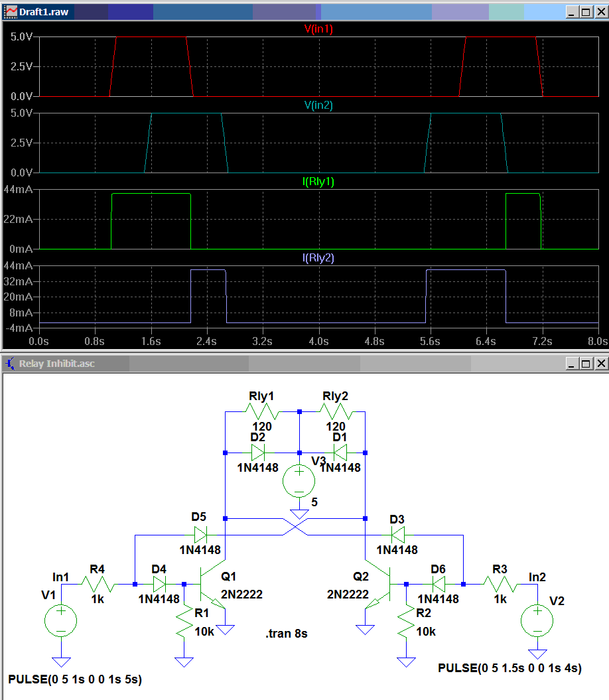Click the Draft1.raw waveform window icon
This screenshot has width=609, height=700.
pyautogui.click(x=10, y=11)
